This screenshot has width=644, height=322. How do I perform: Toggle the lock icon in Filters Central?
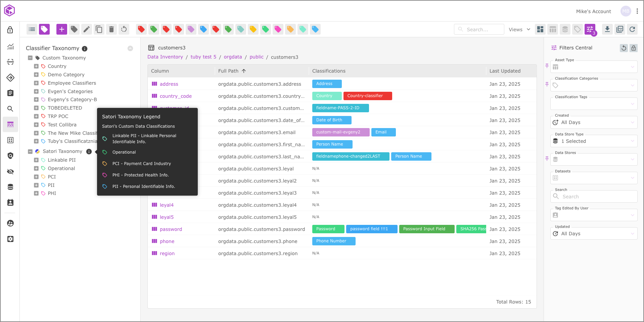pyautogui.click(x=633, y=48)
